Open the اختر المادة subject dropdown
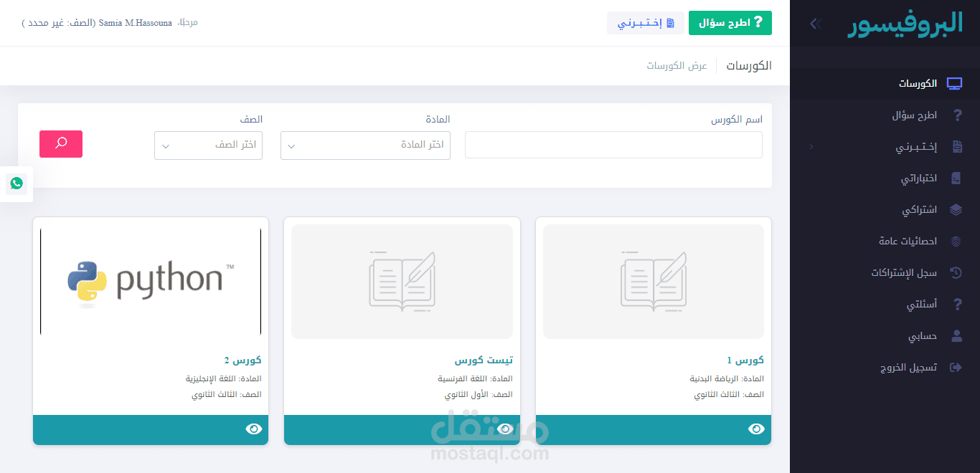This screenshot has width=980, height=473. click(365, 145)
